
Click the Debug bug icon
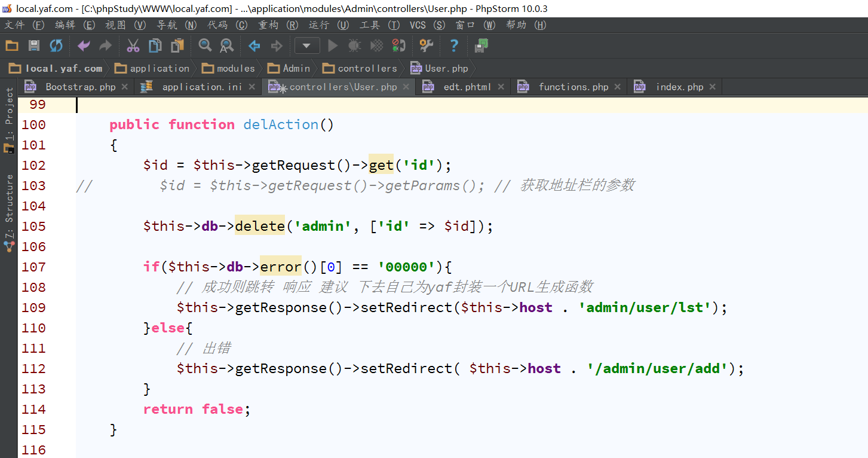tap(355, 45)
